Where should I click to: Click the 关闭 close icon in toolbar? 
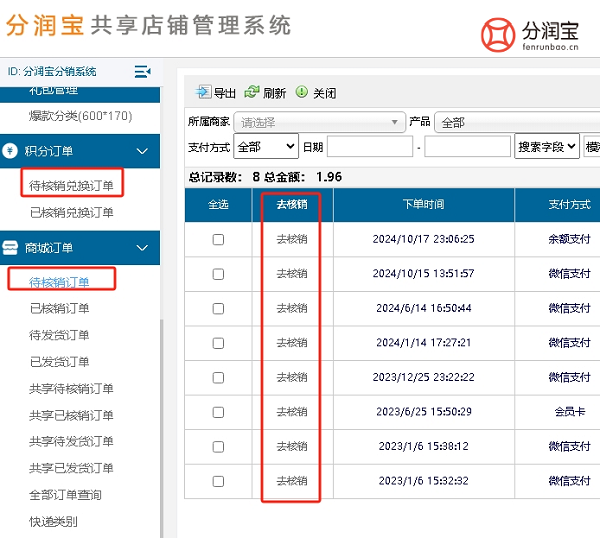pos(302,93)
